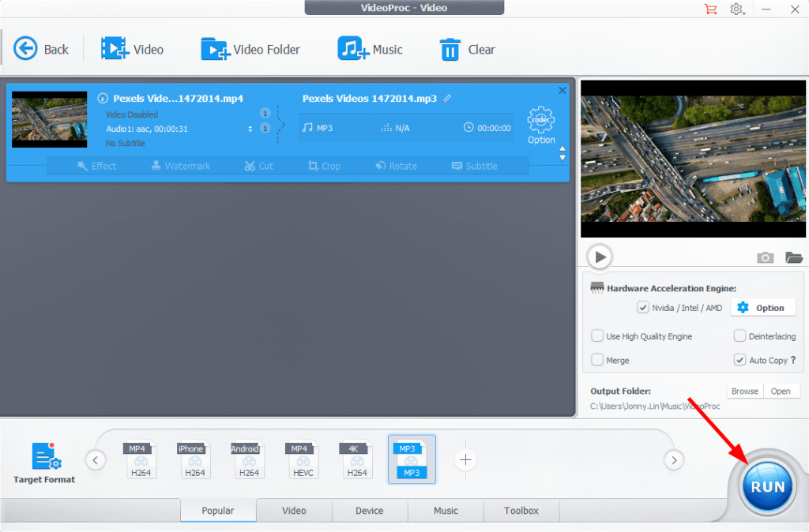Toggle Auto Copy checkbox

739,360
